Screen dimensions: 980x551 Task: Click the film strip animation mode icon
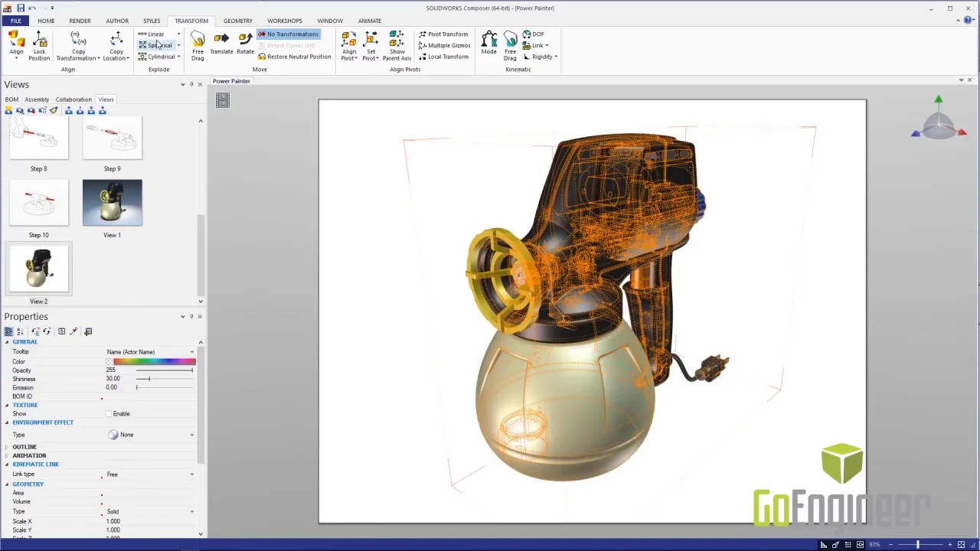tap(222, 100)
